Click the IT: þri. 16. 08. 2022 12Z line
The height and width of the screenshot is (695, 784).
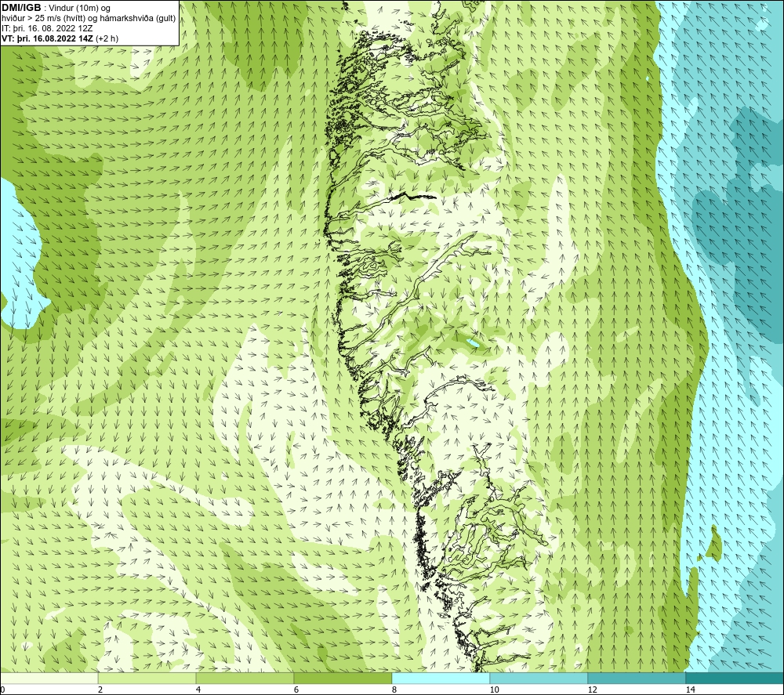tap(47, 28)
